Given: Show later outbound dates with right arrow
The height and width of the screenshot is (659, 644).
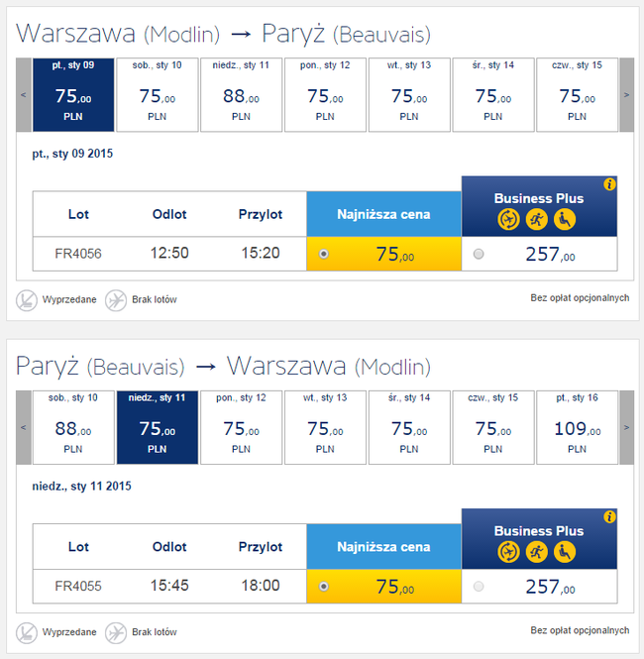Looking at the screenshot, I should click(x=626, y=95).
